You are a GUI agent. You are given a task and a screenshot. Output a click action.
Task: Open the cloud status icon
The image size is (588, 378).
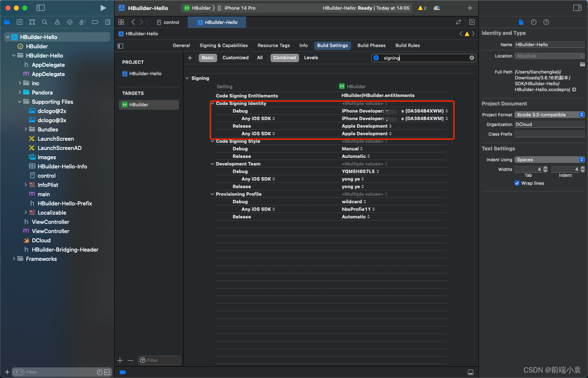(437, 8)
